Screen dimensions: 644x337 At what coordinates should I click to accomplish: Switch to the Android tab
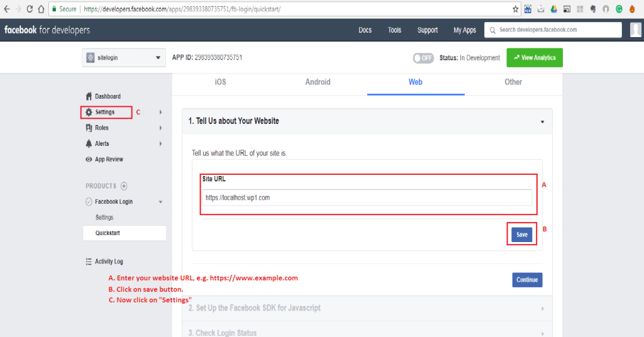(x=318, y=82)
